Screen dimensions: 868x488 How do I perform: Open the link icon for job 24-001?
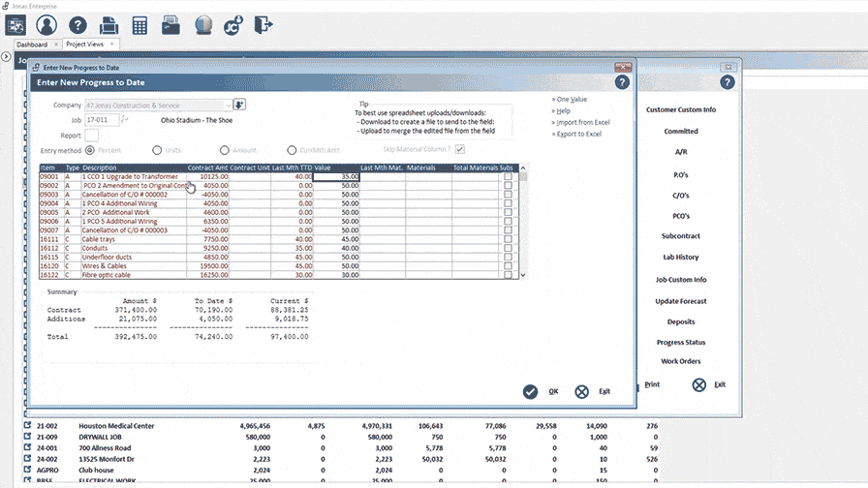click(28, 447)
